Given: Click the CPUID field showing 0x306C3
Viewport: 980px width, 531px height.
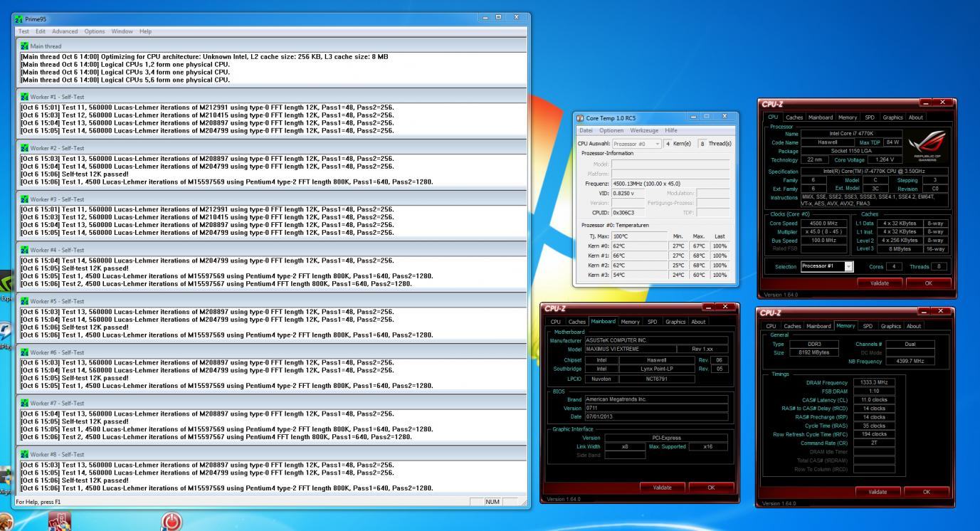Looking at the screenshot, I should pyautogui.click(x=628, y=212).
